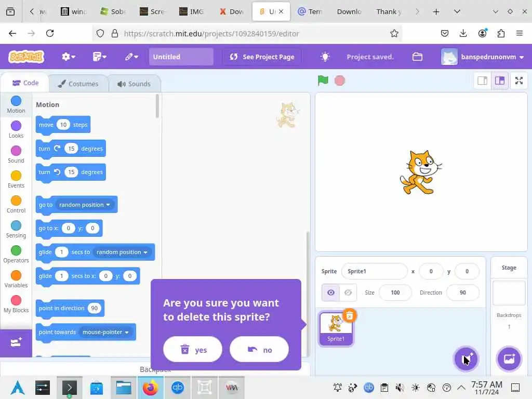Viewport: 532px width, 399px height.
Task: Switch to the Code tab
Action: pyautogui.click(x=25, y=83)
